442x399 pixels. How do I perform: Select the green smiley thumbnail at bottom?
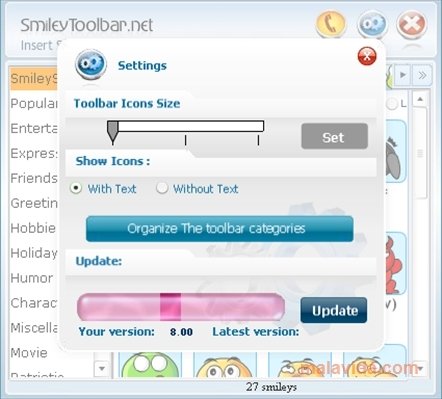[x=150, y=365]
